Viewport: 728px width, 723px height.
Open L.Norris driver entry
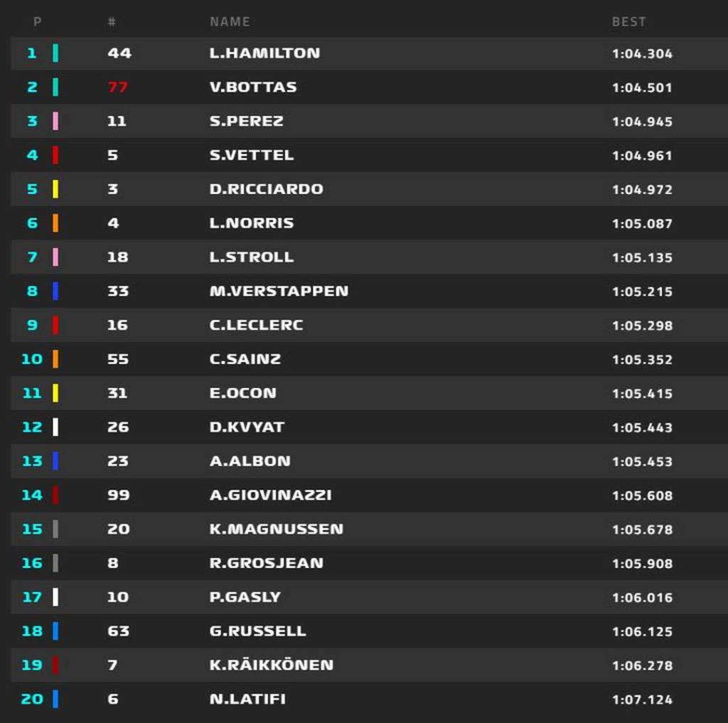click(x=252, y=223)
